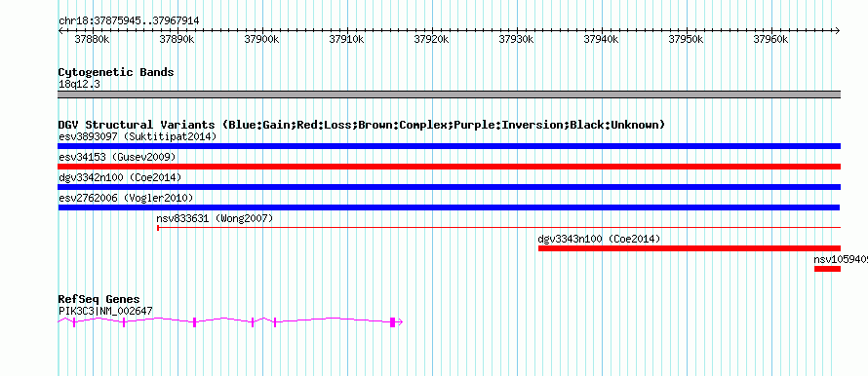Select the dgv3343n100 (Coe2014) red bar
Screen dimensions: 868x376
[x=690, y=248]
